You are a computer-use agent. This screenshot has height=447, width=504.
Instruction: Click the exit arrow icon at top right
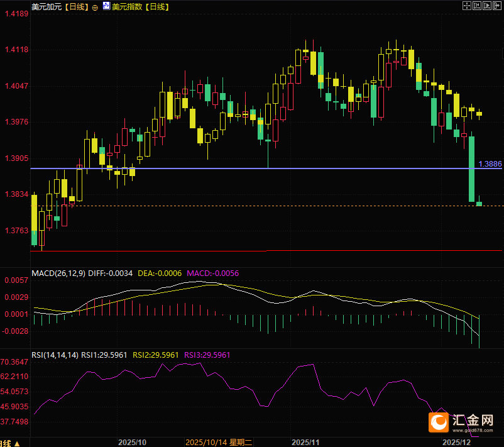(x=497, y=6)
